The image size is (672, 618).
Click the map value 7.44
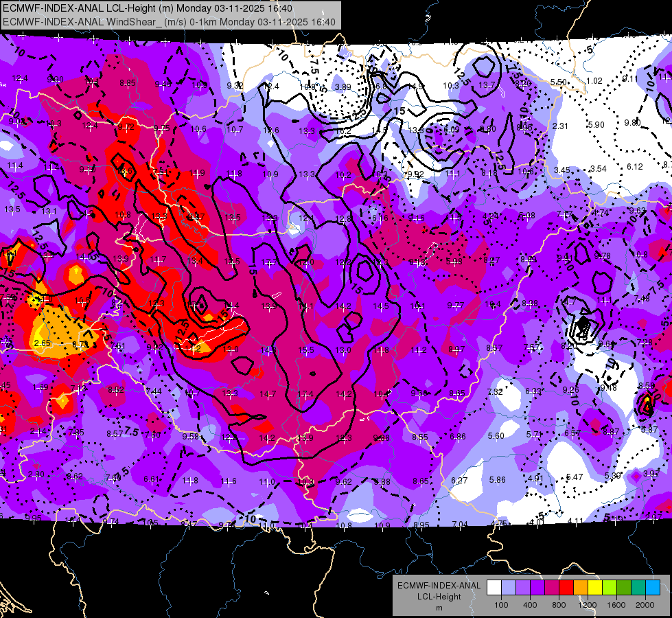pos(154,391)
